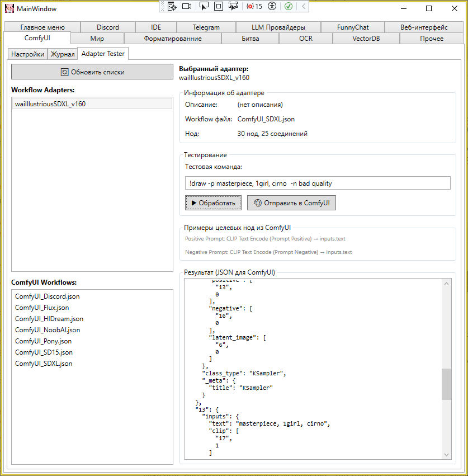Open the Форматированние tab

173,39
